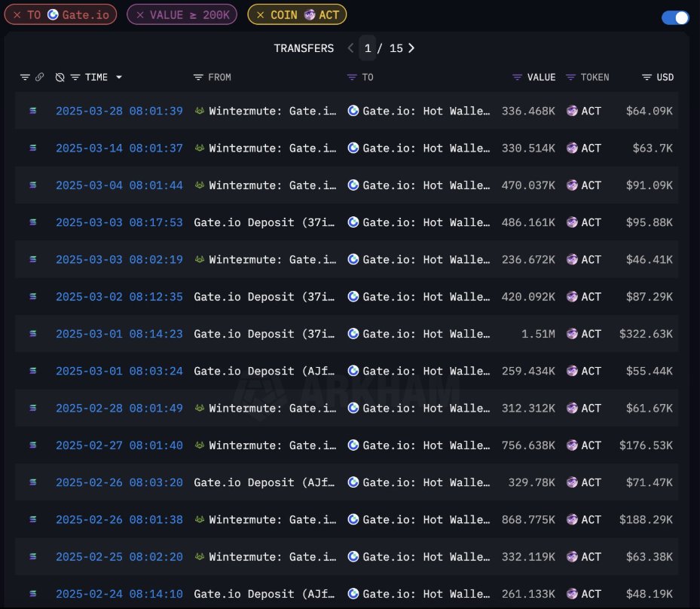Image resolution: width=700 pixels, height=609 pixels.
Task: Click ACT token icon in 2025-02-25 row
Action: pyautogui.click(x=572, y=556)
